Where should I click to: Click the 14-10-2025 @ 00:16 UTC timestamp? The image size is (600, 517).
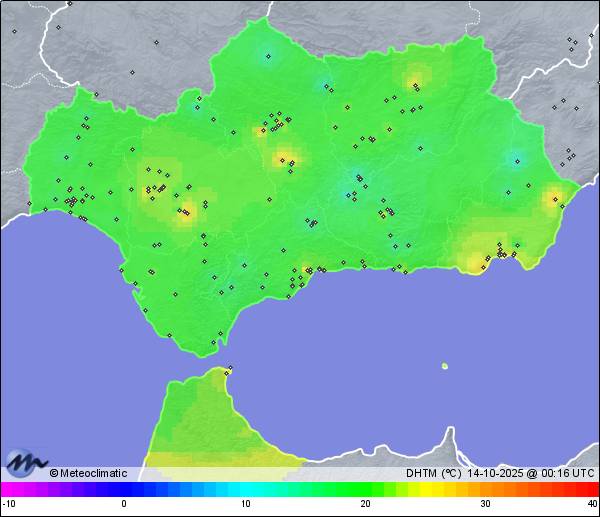click(530, 473)
